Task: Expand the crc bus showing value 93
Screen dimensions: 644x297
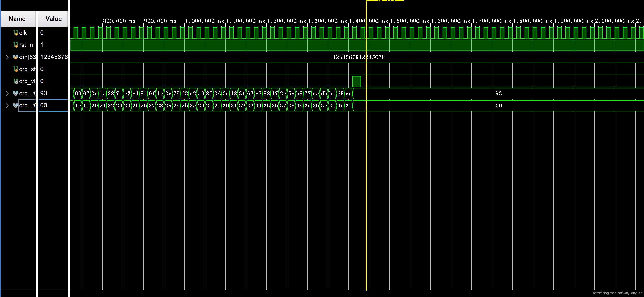Action: click(7, 93)
